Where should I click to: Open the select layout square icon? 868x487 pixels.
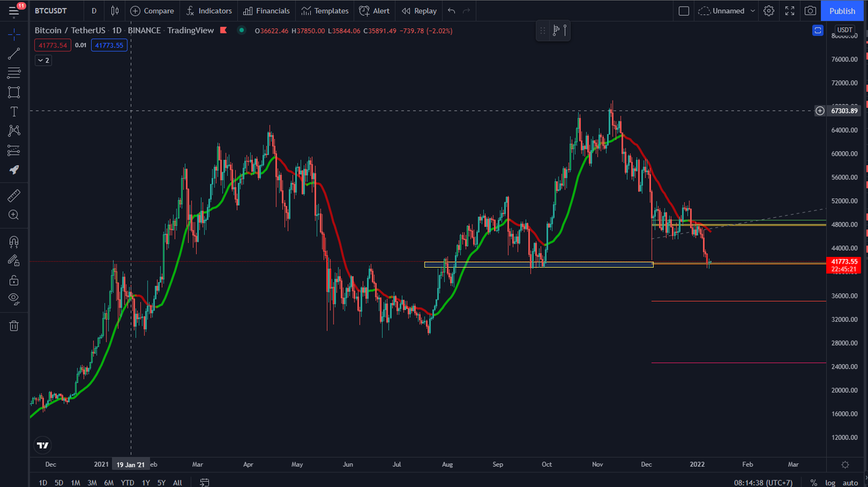[x=684, y=11]
